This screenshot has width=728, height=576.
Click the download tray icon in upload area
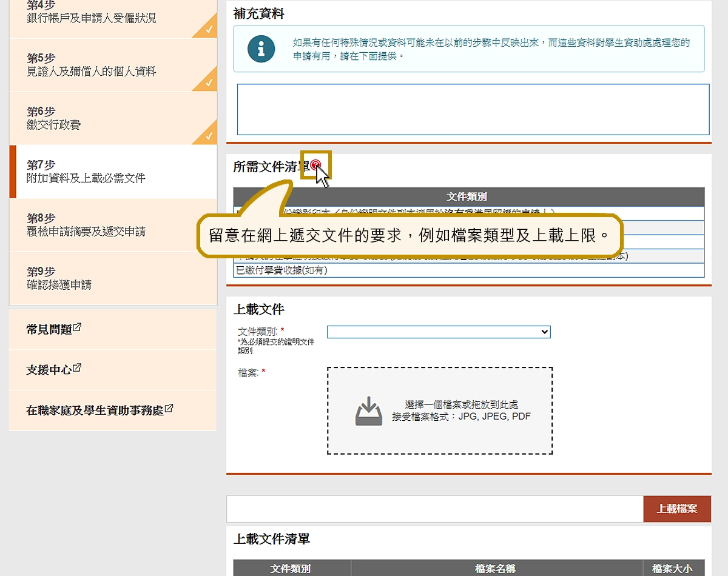tap(368, 411)
